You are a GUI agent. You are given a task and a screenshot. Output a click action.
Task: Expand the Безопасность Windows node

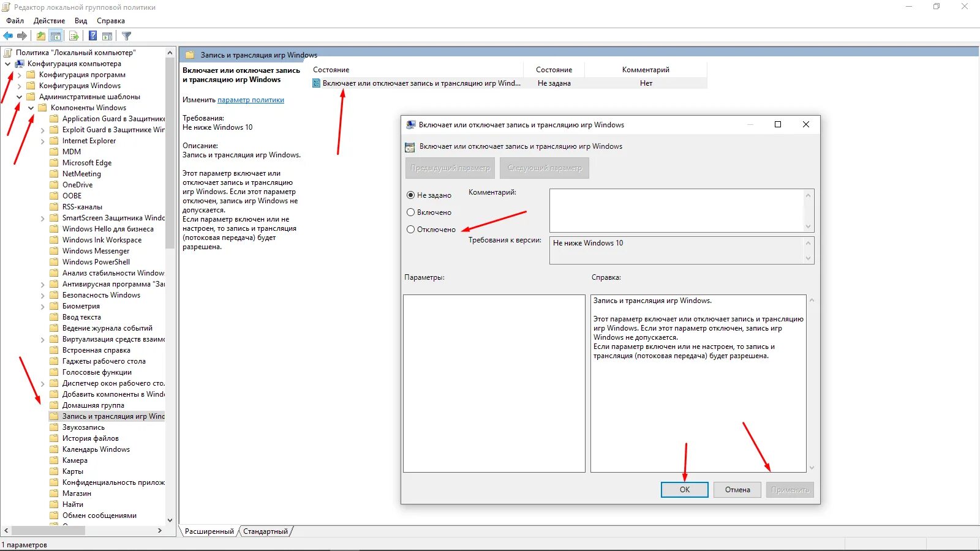tap(42, 295)
